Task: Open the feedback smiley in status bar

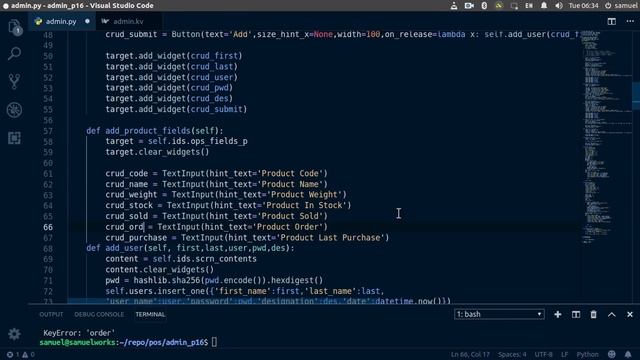Action: pyautogui.click(x=611, y=354)
